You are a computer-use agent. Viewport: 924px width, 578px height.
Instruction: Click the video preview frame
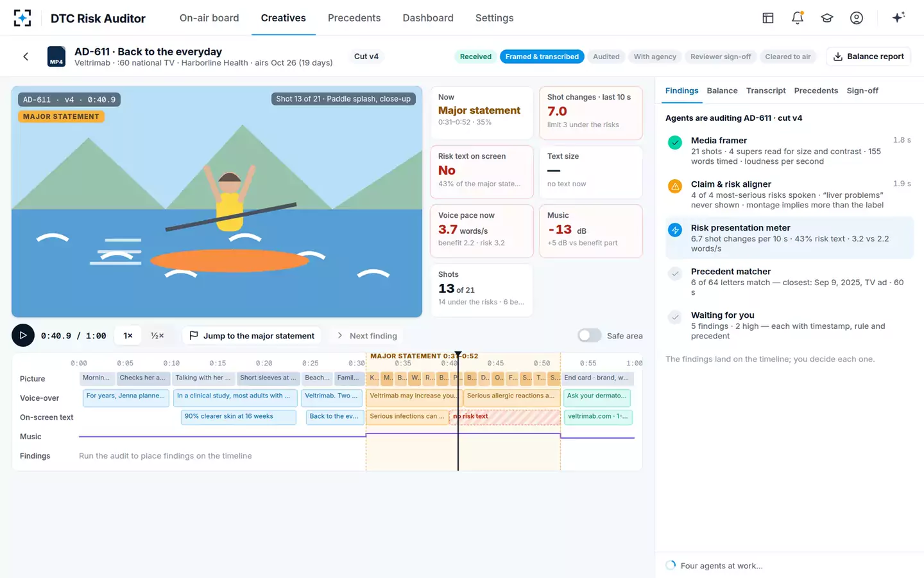(x=217, y=202)
